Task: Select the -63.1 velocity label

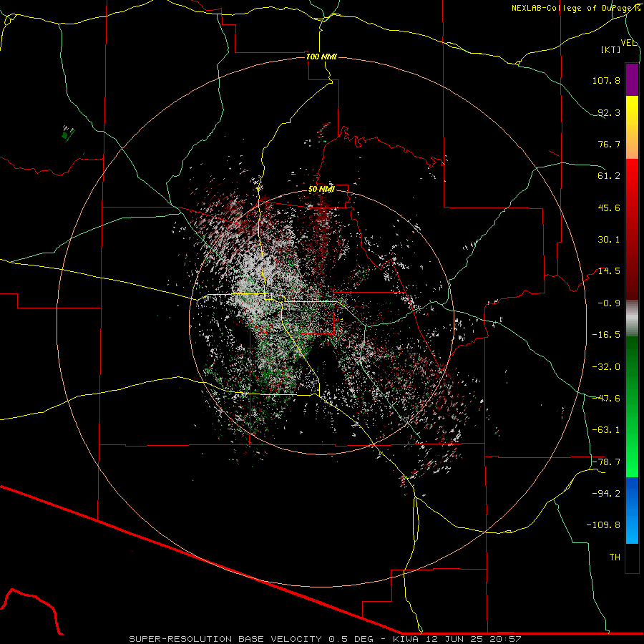Action: [x=606, y=430]
